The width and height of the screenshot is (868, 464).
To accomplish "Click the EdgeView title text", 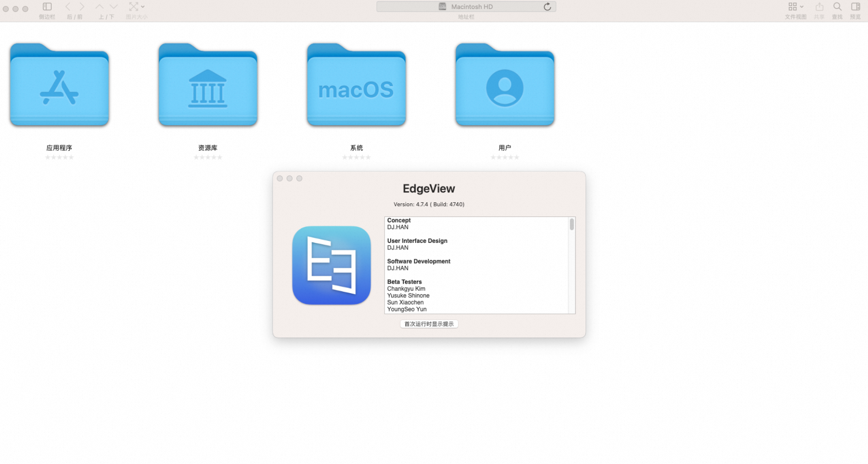I will click(x=429, y=189).
